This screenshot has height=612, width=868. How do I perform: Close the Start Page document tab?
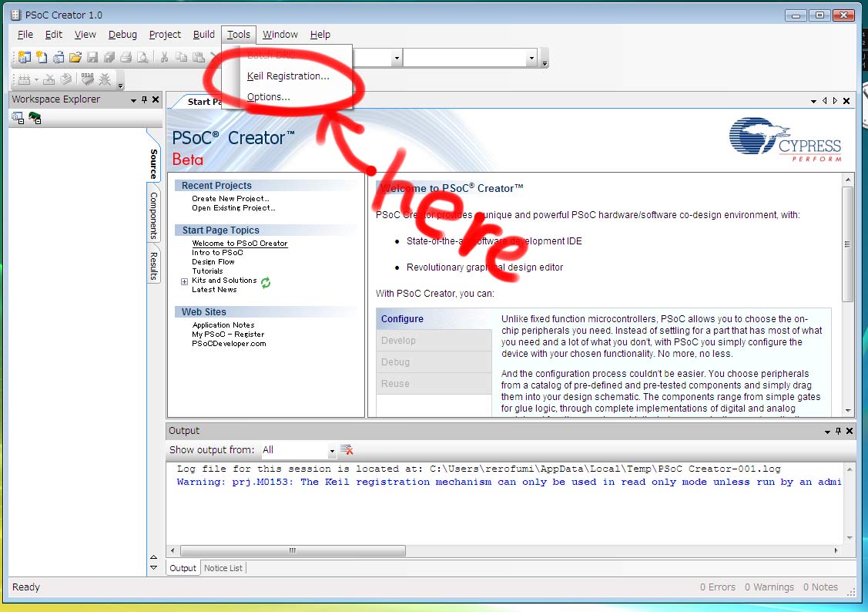pos(846,101)
